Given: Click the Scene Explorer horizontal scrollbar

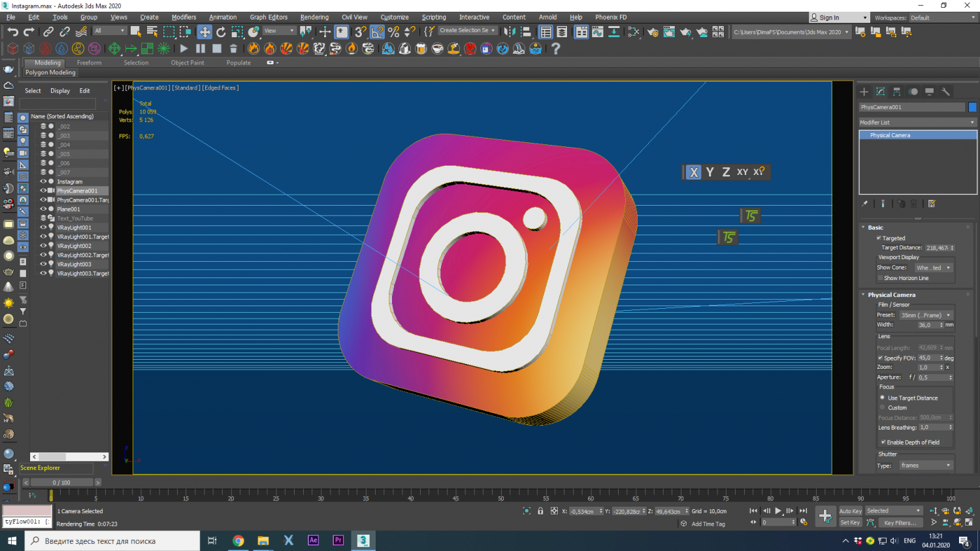Looking at the screenshot, I should click(x=69, y=456).
